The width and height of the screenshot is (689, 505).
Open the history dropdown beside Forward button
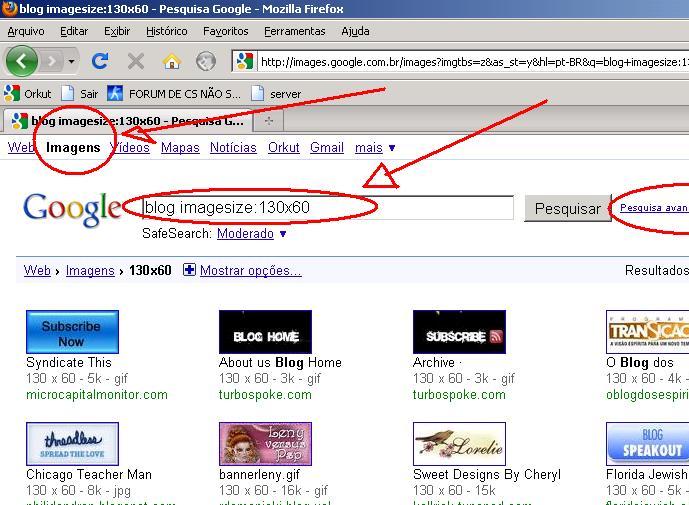pos(71,62)
